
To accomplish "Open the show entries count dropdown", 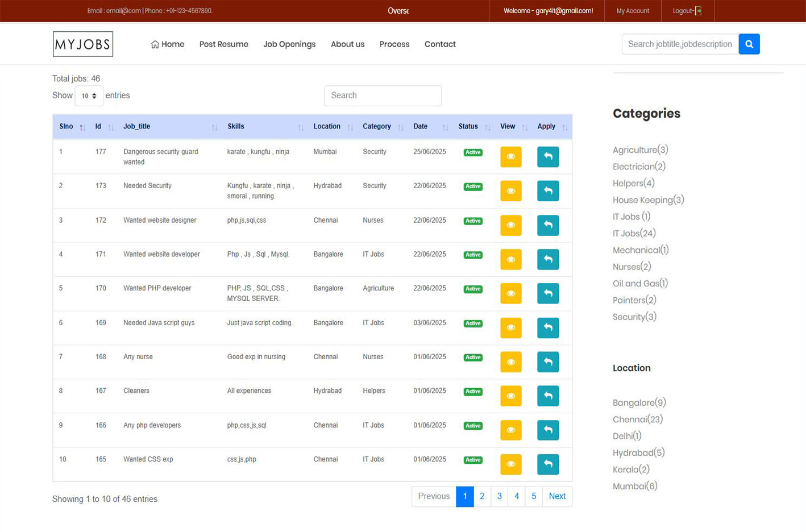I will (x=89, y=95).
